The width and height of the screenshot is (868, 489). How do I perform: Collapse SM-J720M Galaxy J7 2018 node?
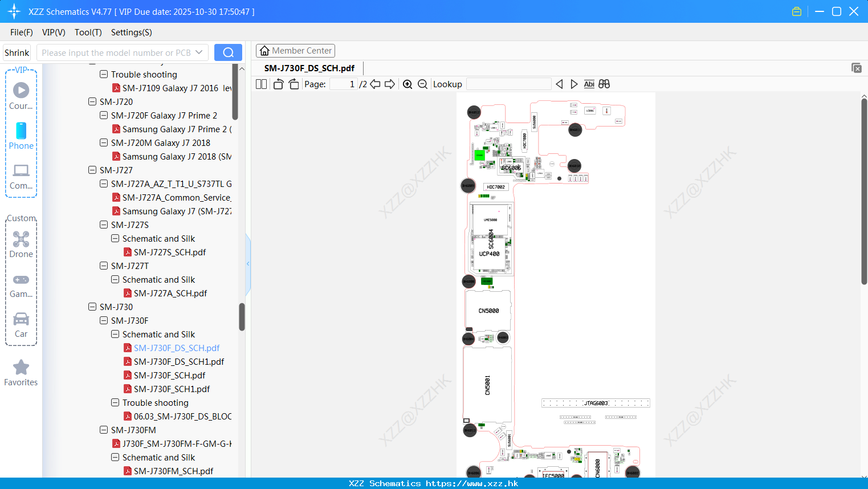(x=104, y=142)
